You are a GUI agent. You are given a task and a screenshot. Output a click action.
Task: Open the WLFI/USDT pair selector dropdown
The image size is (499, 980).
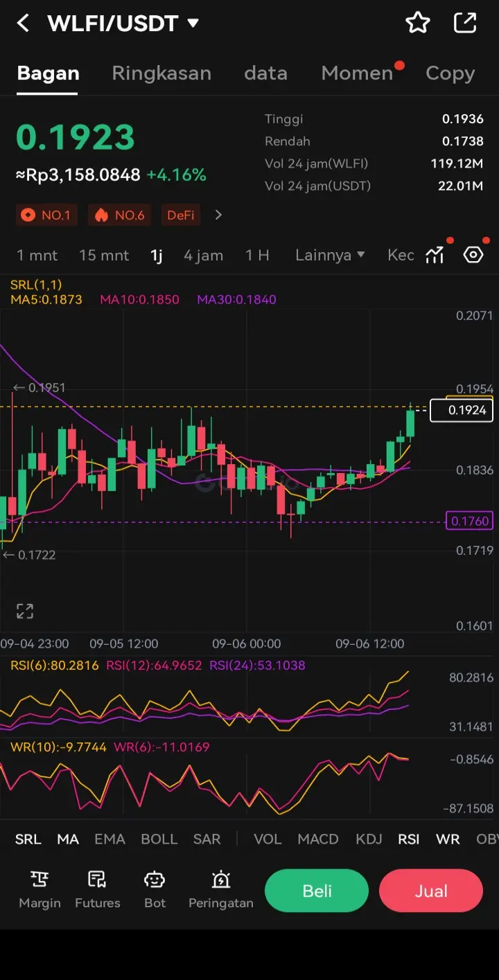123,24
